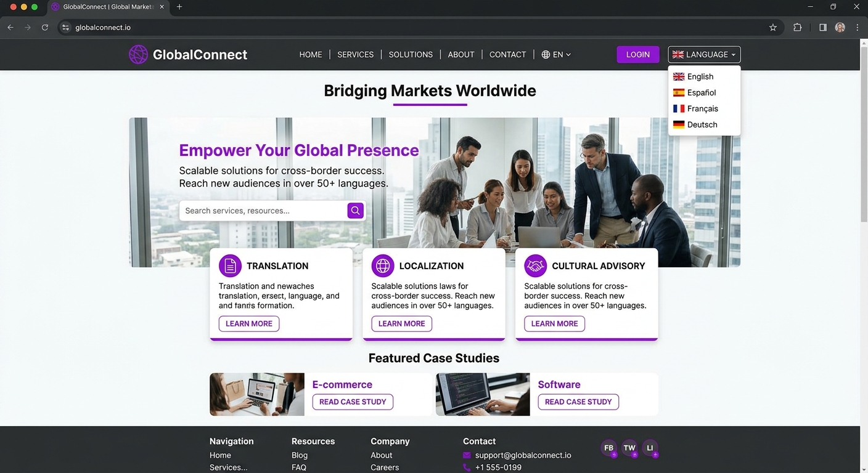Screen dimensions: 868x473
Task: Open the browser extensions puzzle icon
Action: pos(797,27)
